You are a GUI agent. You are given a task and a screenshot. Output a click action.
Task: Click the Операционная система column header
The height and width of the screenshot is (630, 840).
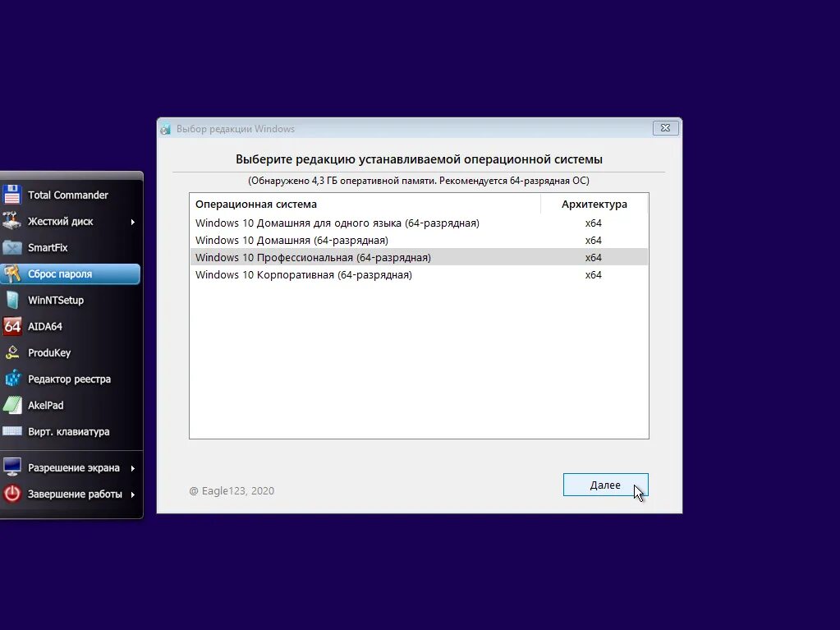(x=365, y=204)
